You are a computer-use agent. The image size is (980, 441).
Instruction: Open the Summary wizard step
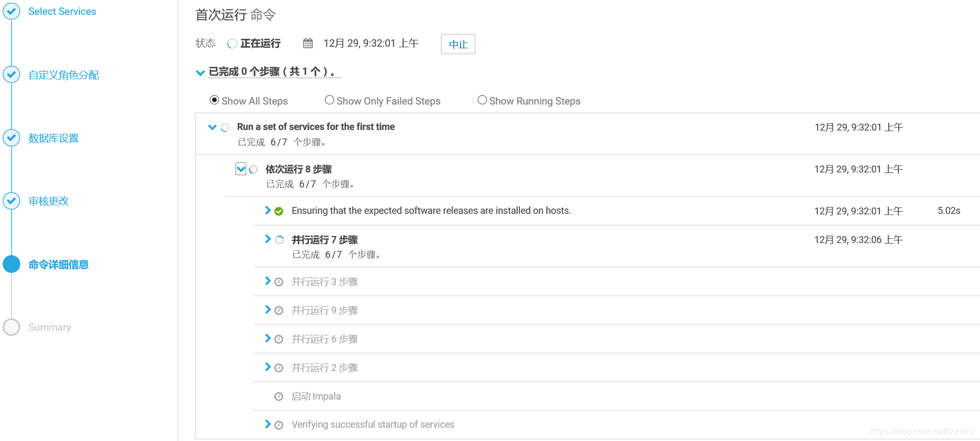49,327
